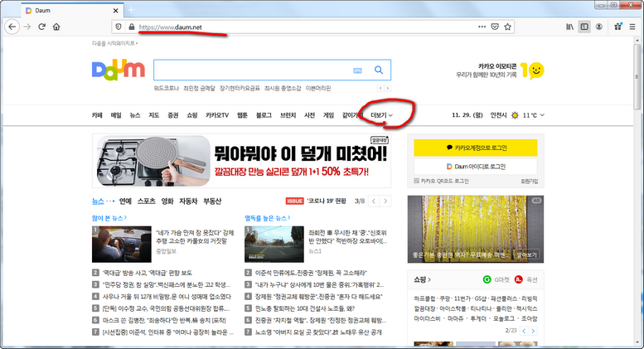Viewport: 644px width, 349px height.
Task: Open the browser home page icon
Action: pos(56,27)
